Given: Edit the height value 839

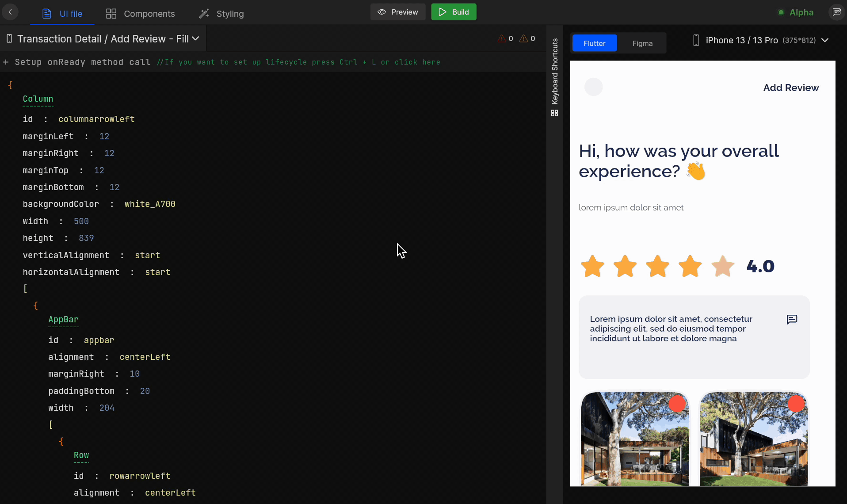Looking at the screenshot, I should pos(86,238).
